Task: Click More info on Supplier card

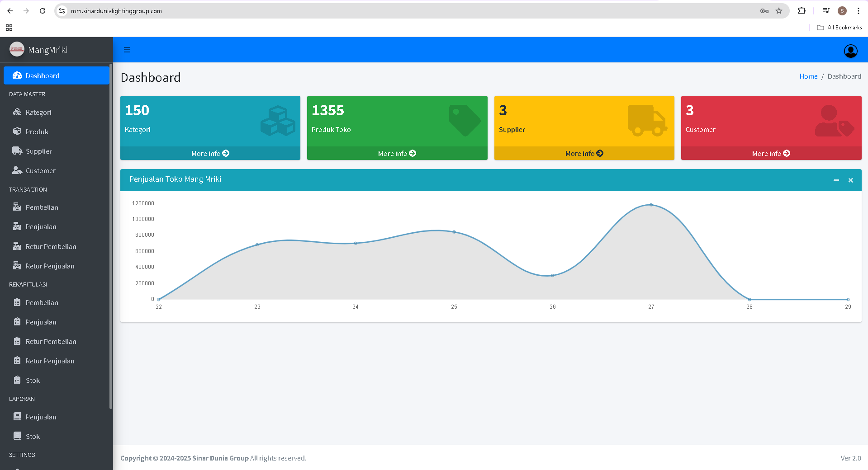Action: coord(584,154)
